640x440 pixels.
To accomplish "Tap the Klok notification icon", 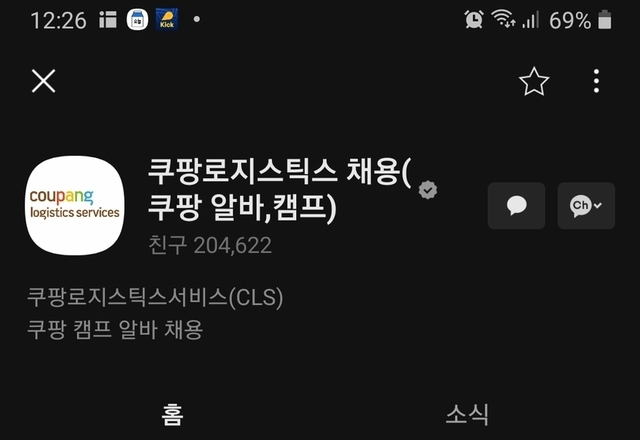I will point(167,19).
